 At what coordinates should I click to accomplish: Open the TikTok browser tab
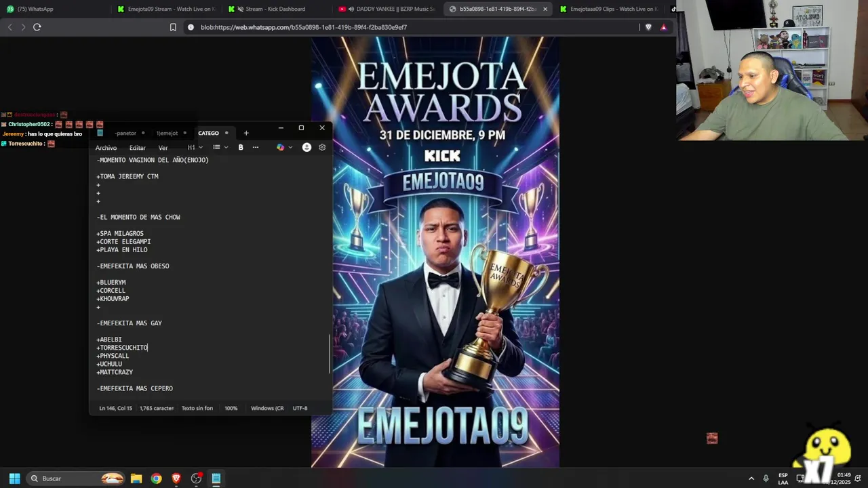(x=673, y=9)
